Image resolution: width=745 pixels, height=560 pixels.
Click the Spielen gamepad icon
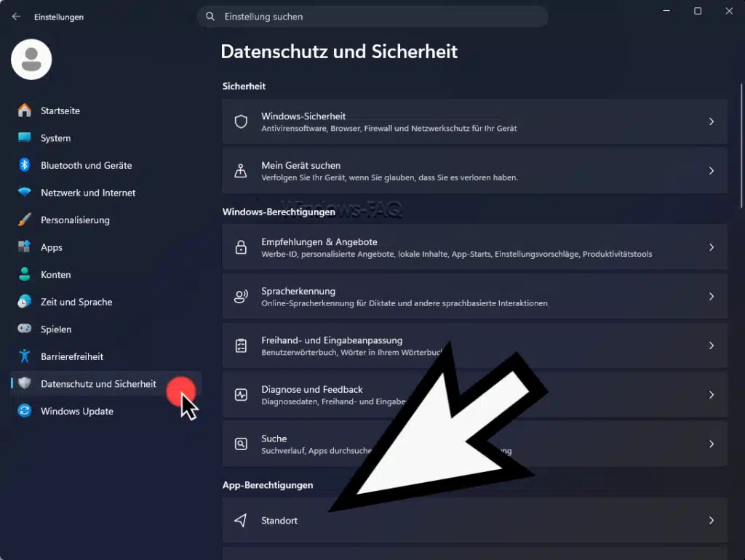click(x=24, y=329)
